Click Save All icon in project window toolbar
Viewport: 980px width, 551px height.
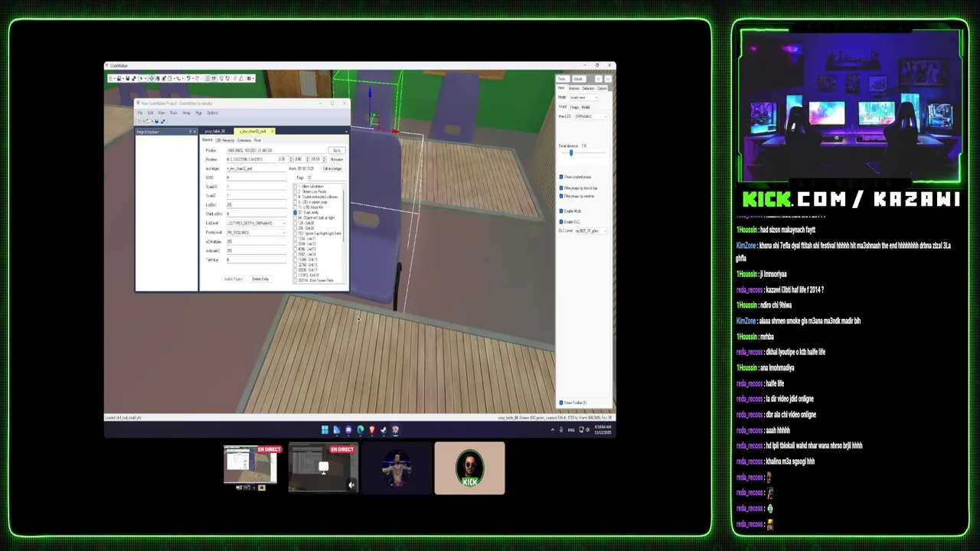point(163,121)
